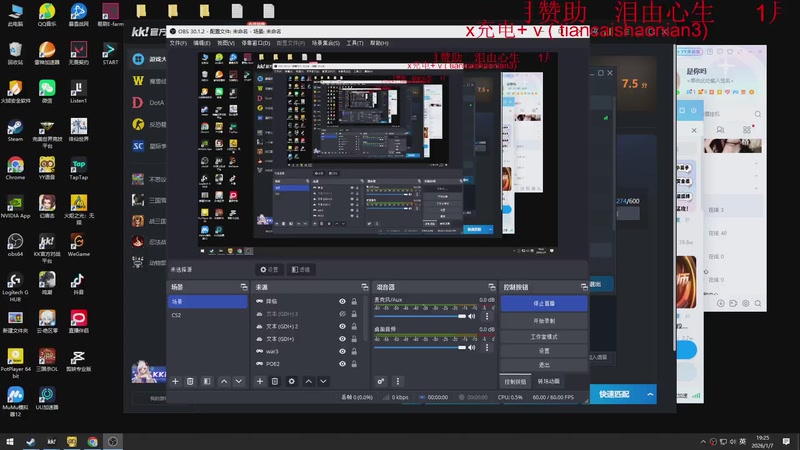The width and height of the screenshot is (800, 450).
Task: Open WeGame desktop shortcut
Action: point(78,245)
